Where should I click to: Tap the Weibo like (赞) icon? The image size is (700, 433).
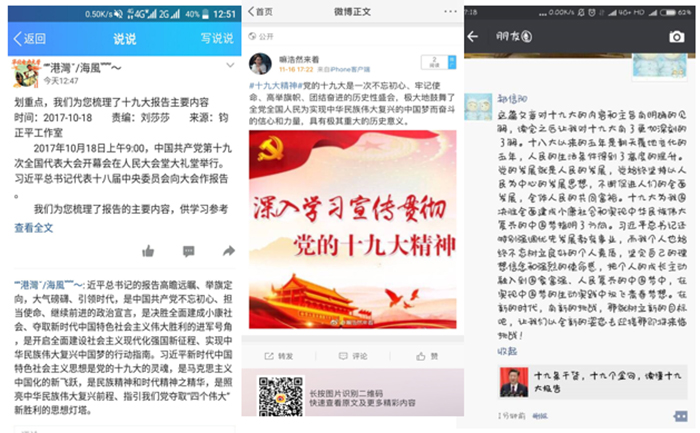click(427, 356)
